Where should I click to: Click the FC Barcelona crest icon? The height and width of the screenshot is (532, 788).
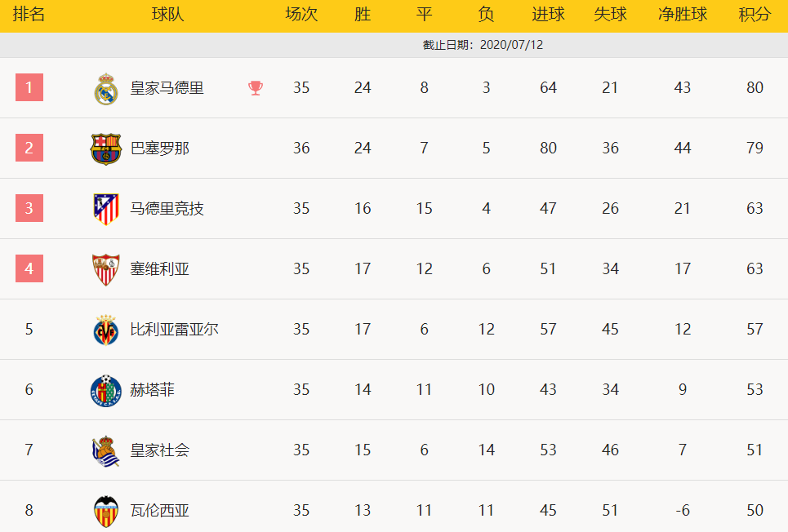pos(106,149)
